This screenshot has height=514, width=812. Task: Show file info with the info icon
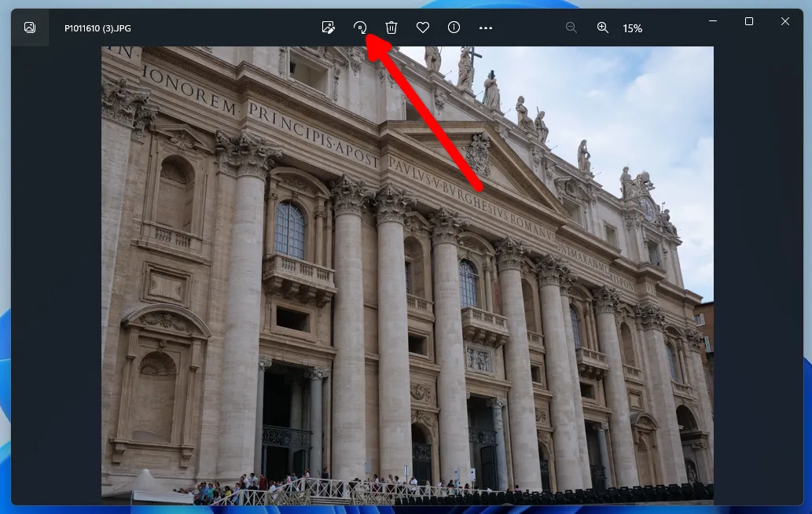click(x=454, y=28)
